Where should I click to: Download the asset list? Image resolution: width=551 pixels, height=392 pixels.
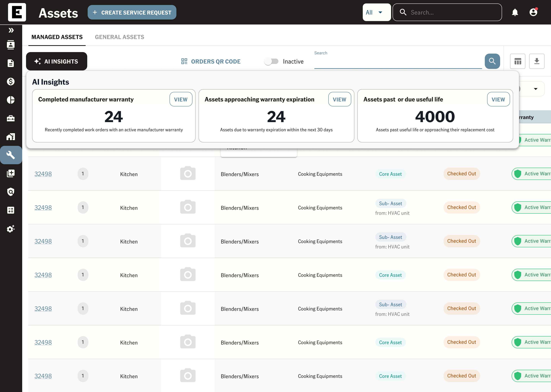coord(537,61)
